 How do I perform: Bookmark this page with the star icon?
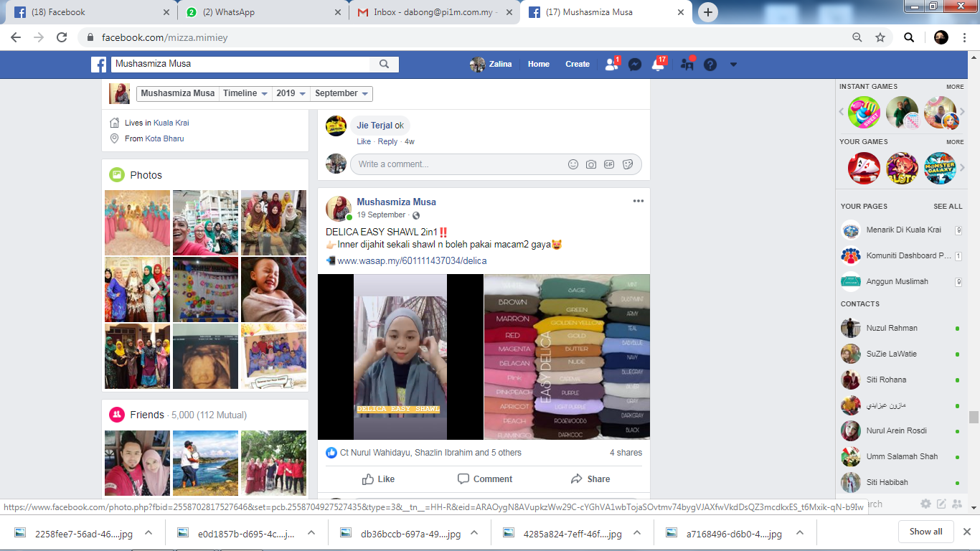[x=880, y=37]
